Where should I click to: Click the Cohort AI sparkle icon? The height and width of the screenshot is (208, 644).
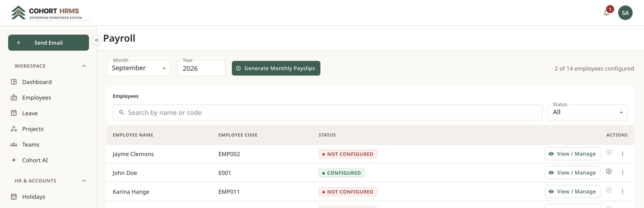click(14, 160)
